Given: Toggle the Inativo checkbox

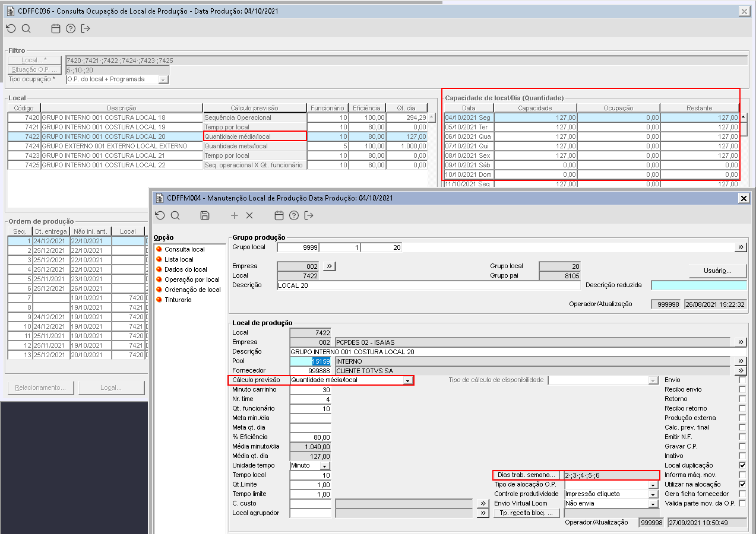Looking at the screenshot, I should 742,456.
